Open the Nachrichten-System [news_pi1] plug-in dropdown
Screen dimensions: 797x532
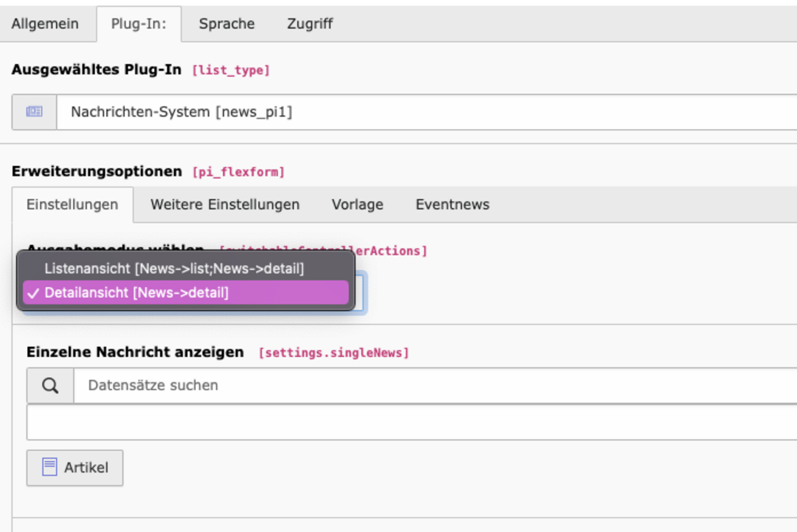(x=427, y=111)
